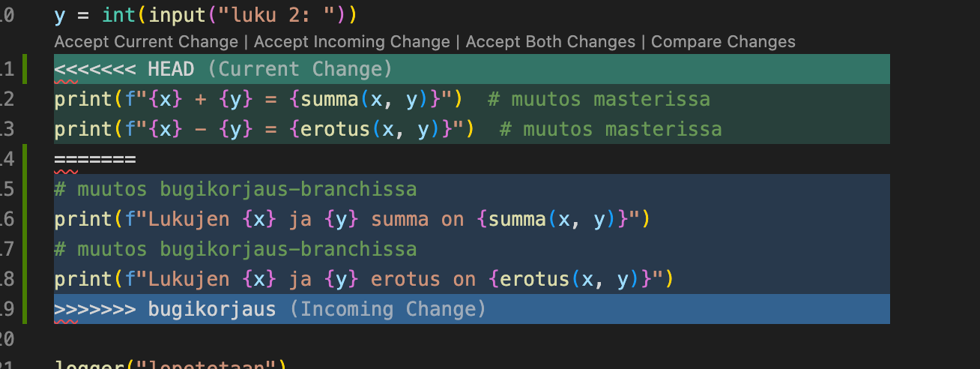Click the green gutter bar beside the HEAD marker

(25, 70)
